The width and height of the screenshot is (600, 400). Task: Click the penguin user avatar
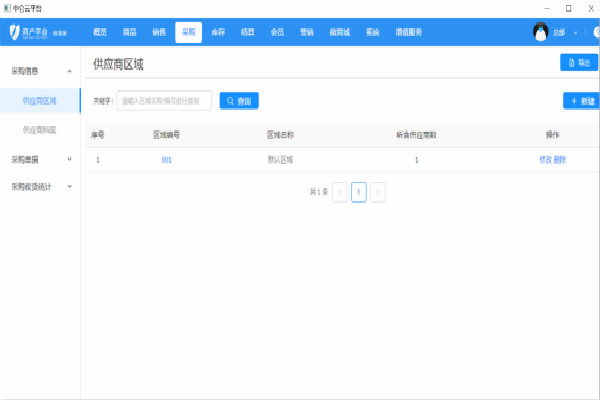click(x=540, y=32)
